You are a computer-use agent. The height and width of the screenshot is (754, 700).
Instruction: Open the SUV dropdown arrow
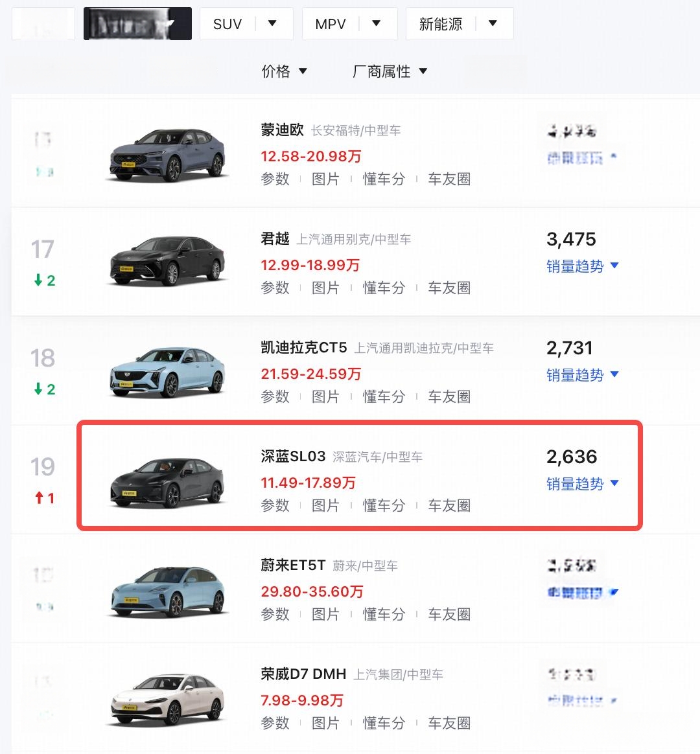click(272, 23)
